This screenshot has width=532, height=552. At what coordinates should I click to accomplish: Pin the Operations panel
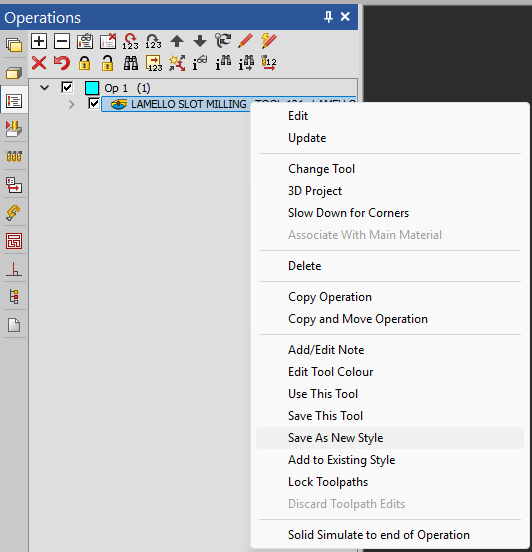(x=328, y=17)
